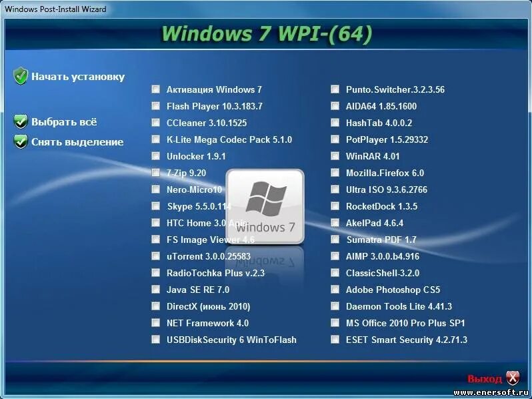Click the CCleaner 3.10.1525 label text

pos(207,123)
